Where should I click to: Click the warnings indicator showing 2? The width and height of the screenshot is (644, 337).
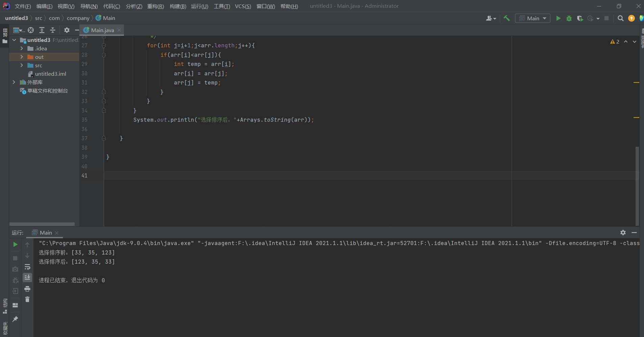pyautogui.click(x=615, y=42)
